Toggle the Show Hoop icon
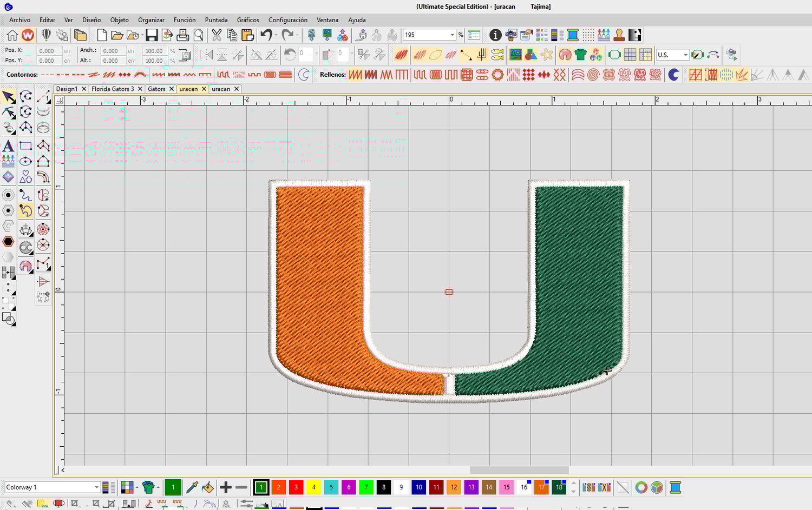The image size is (812, 510). (614, 55)
